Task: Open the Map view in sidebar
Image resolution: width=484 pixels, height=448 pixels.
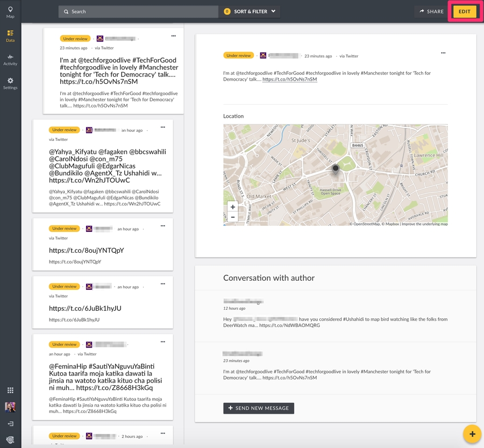Action: click(x=10, y=12)
